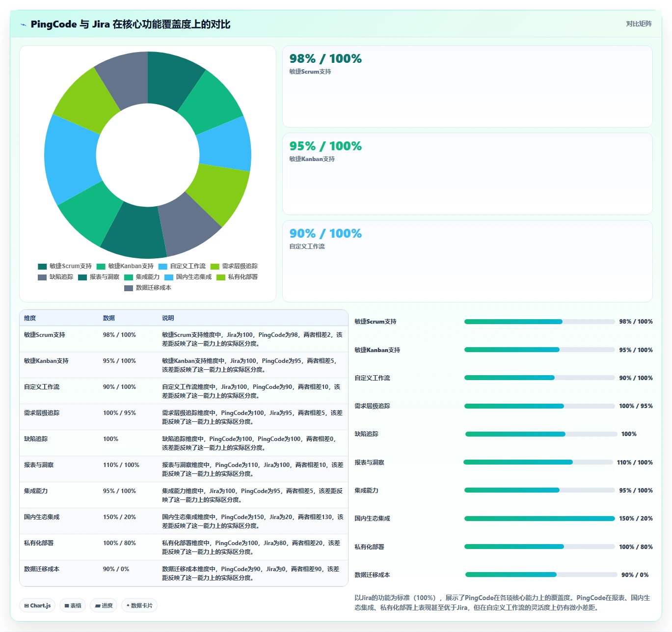Click the 缺陷追踪 progress bar
This screenshot has height=632, width=672.
click(541, 434)
